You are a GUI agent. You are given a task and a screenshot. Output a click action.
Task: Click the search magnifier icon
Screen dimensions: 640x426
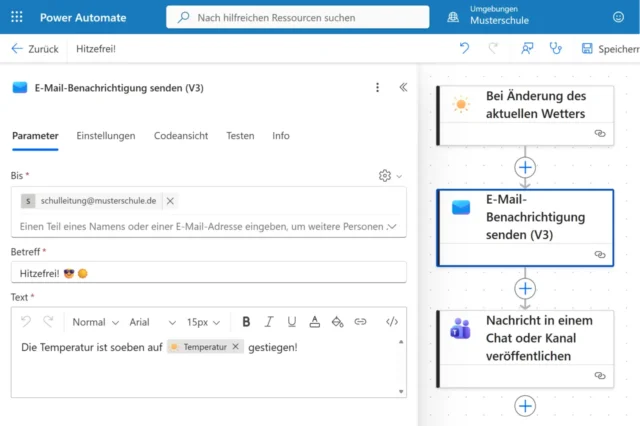(183, 17)
